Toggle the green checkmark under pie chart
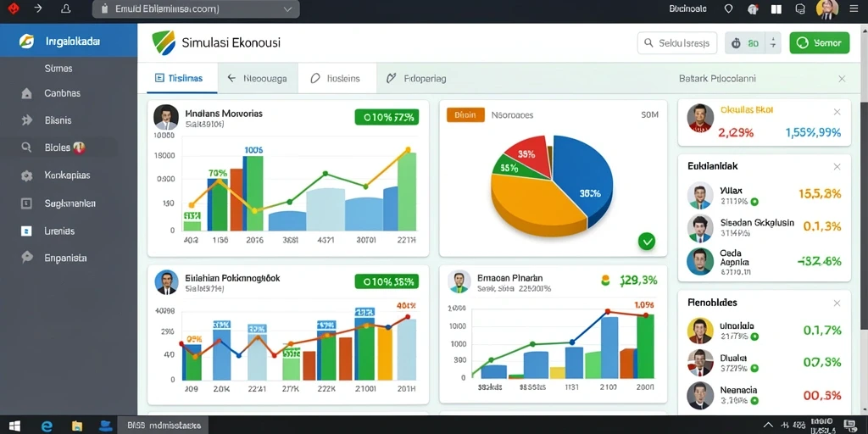The width and height of the screenshot is (868, 434). (x=647, y=241)
